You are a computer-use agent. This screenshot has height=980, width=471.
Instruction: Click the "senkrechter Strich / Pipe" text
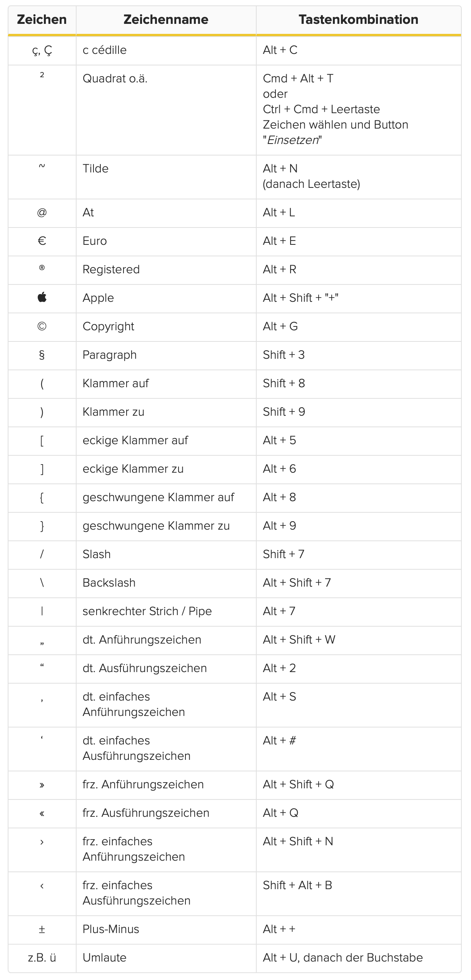147,611
